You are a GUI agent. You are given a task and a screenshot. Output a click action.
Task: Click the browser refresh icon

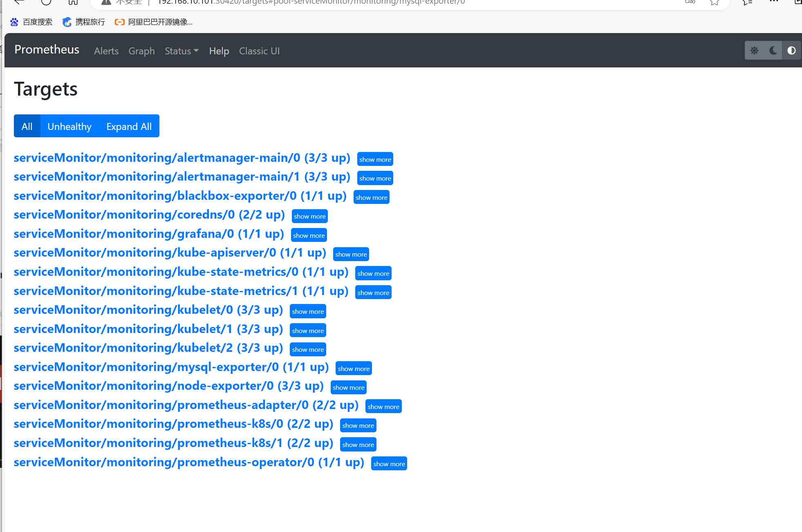click(x=46, y=2)
